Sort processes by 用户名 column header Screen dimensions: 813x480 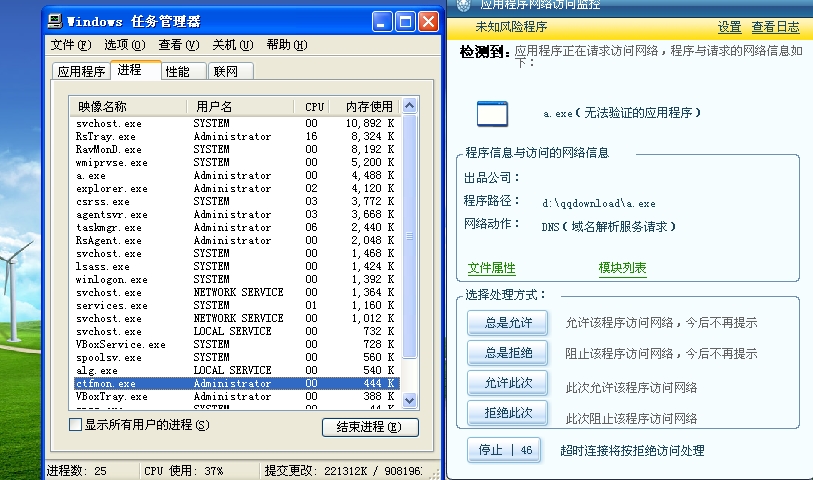point(240,106)
